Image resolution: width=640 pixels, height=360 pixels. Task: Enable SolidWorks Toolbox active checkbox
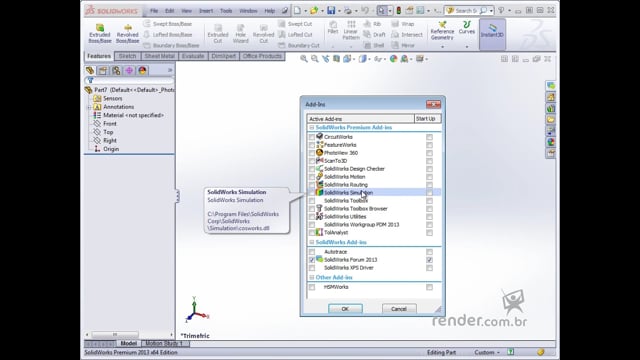312,201
